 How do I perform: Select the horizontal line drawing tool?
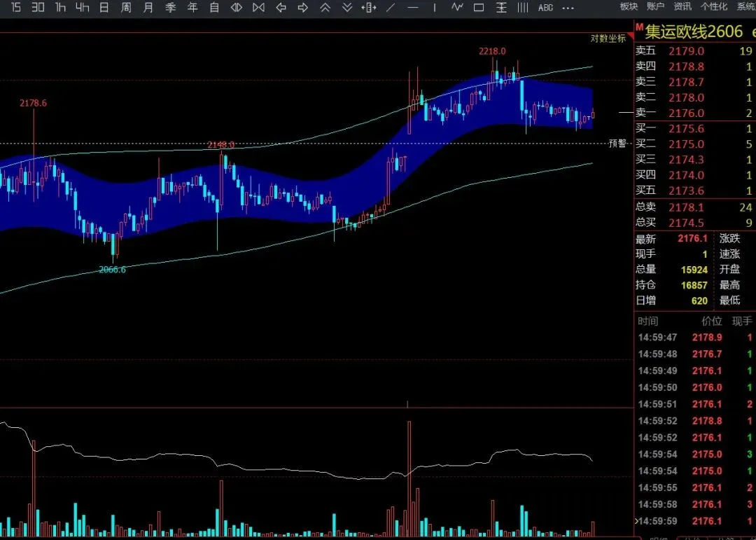[x=413, y=8]
